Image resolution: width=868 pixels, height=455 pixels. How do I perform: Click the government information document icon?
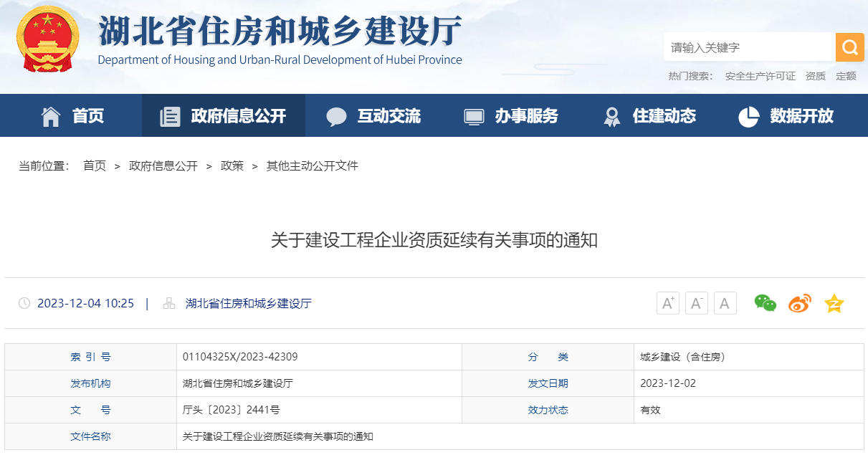tap(170, 116)
